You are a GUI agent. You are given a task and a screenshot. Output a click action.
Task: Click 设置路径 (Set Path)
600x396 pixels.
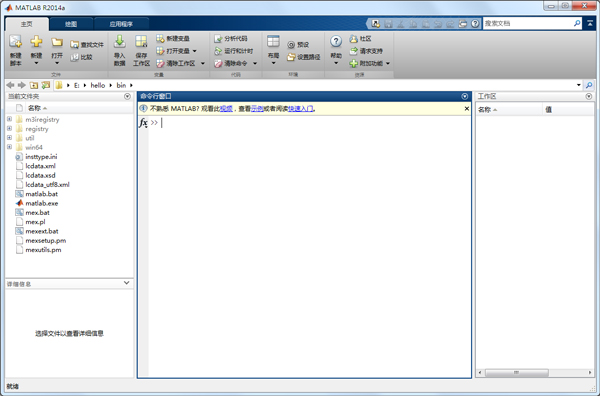click(304, 57)
